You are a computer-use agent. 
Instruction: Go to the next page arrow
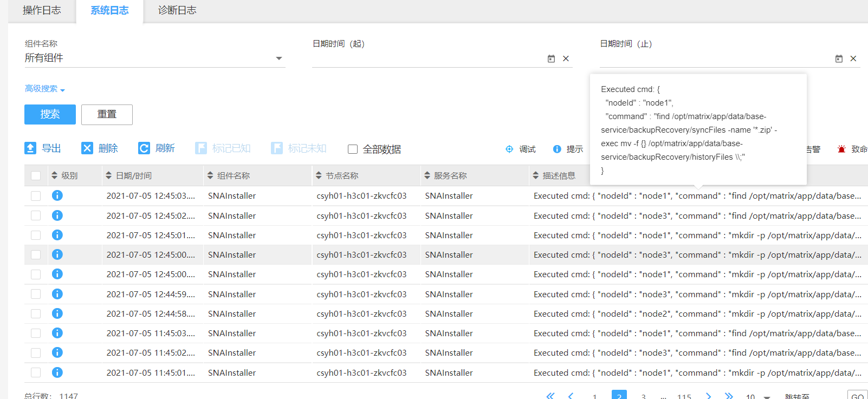(708, 396)
